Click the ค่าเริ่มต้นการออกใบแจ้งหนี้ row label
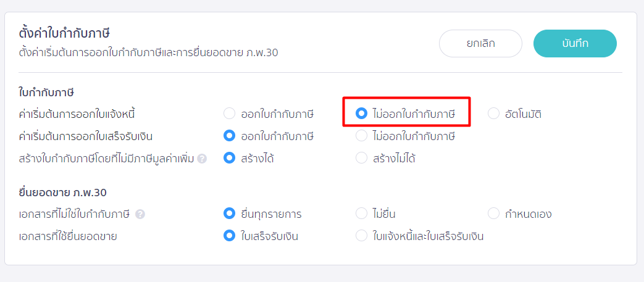 click(77, 114)
